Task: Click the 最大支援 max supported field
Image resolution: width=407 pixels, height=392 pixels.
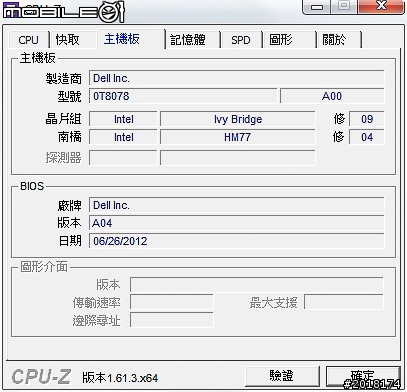Action: (344, 303)
